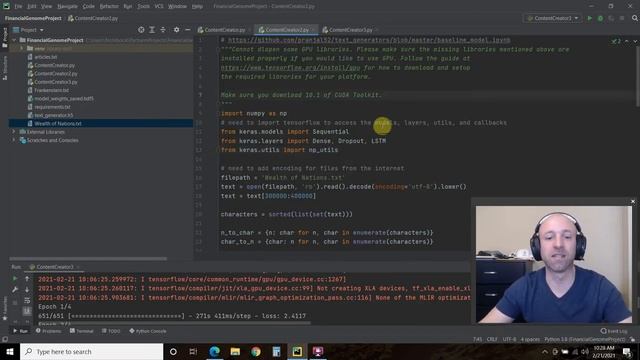Open Project view dropdown
This screenshot has width=640, height=360.
point(28,30)
